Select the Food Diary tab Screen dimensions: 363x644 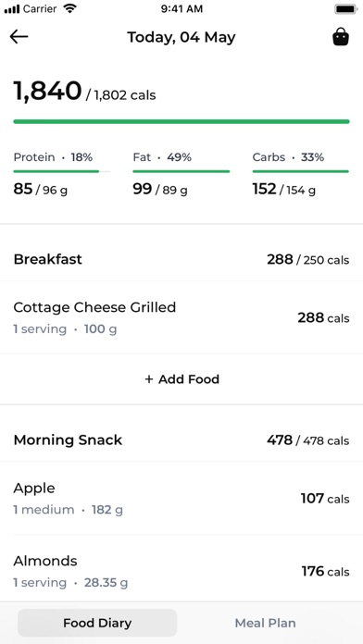97,623
